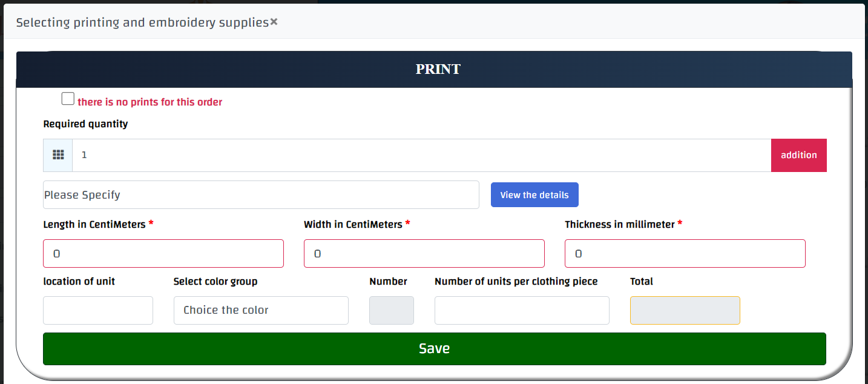Select the Width in CentiMeters field

click(x=424, y=254)
